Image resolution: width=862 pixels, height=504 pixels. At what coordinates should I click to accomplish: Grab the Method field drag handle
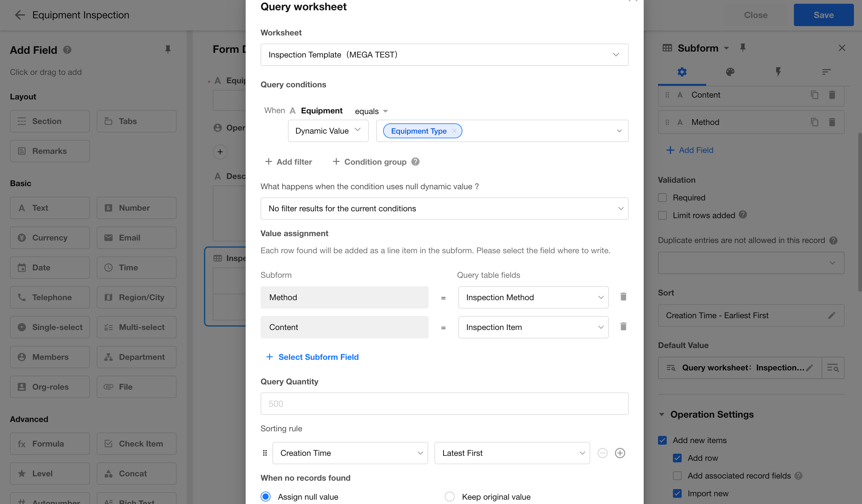tap(667, 122)
